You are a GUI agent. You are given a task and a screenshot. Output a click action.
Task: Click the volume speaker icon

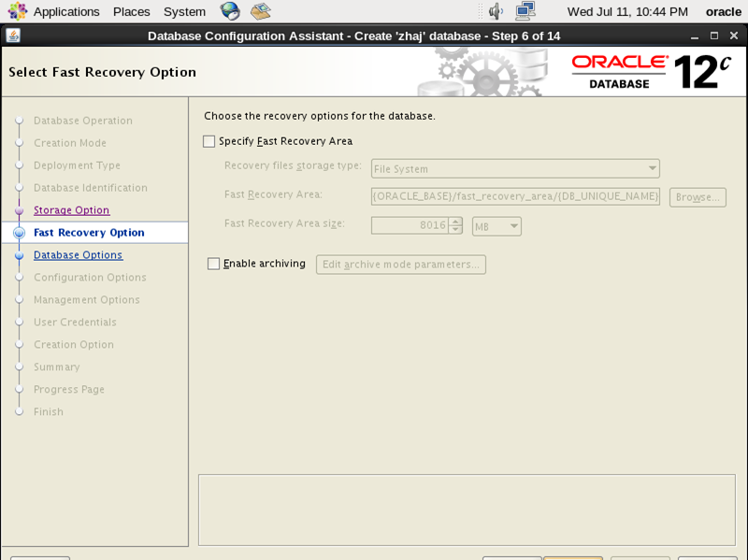(x=496, y=11)
